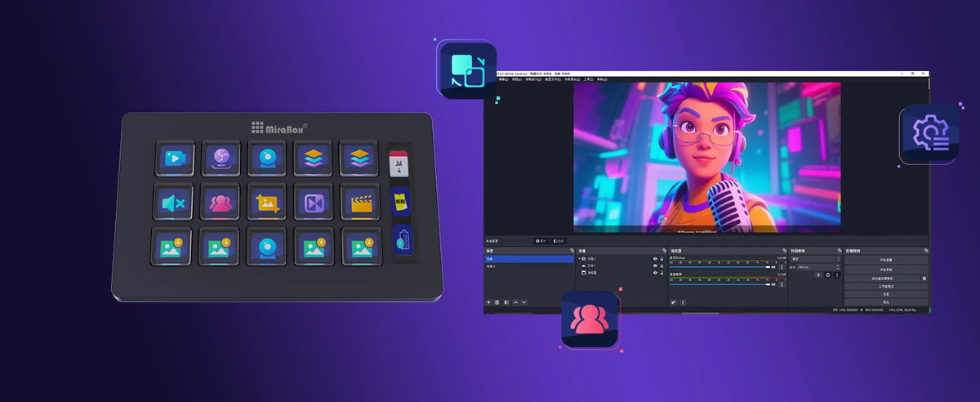This screenshot has width=980, height=402.
Task: Toggle visibility eye of browser source
Action: [x=655, y=273]
